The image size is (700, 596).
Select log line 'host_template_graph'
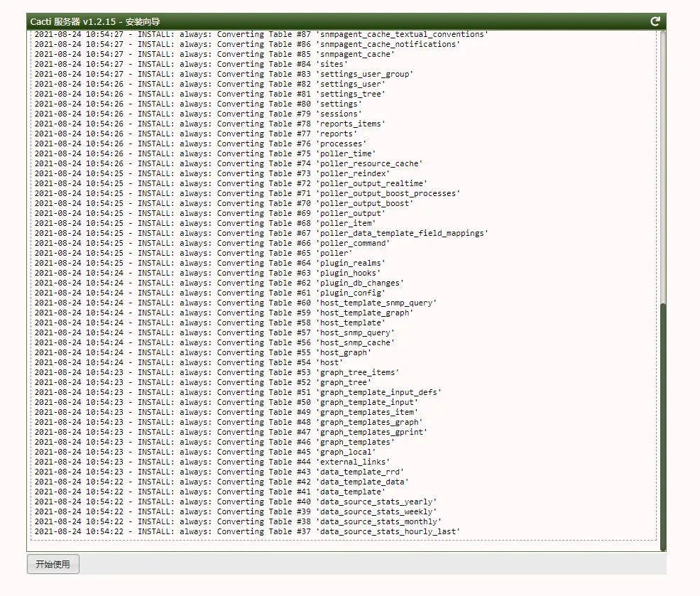click(x=224, y=313)
